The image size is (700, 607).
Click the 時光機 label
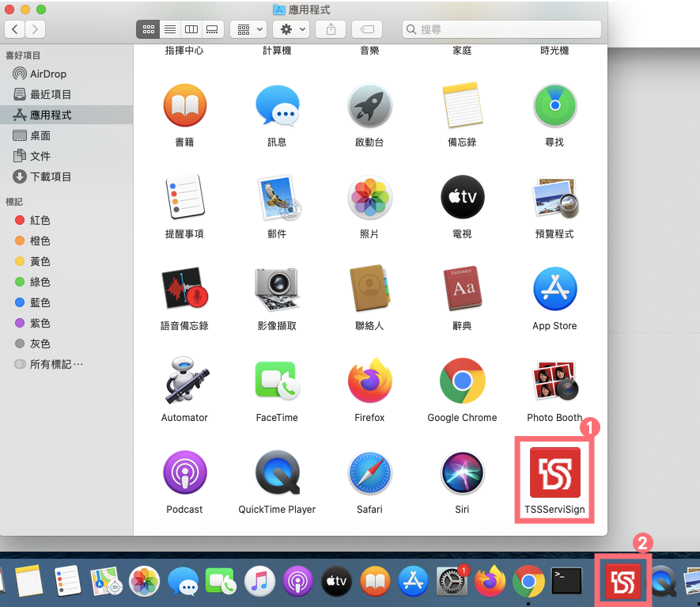click(554, 51)
